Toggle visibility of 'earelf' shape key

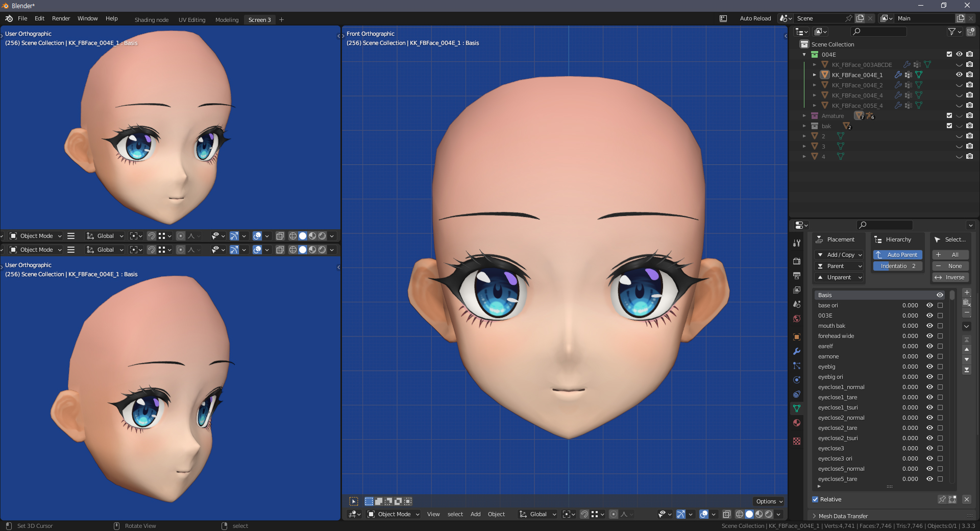pyautogui.click(x=929, y=346)
